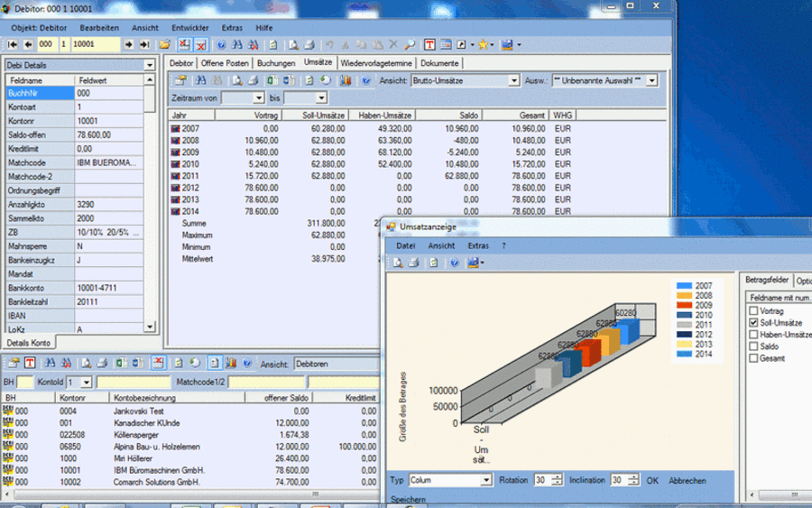Click yellow star favorites icon

pyautogui.click(x=483, y=44)
